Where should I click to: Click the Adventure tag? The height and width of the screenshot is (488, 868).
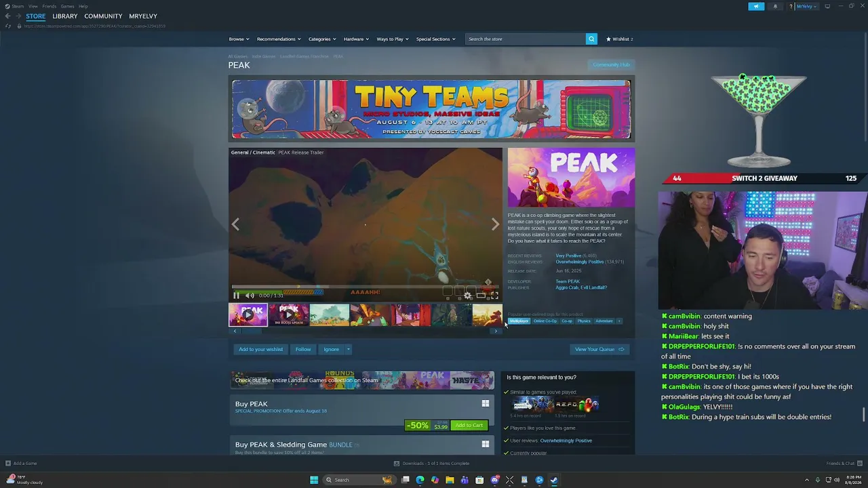[x=604, y=321]
